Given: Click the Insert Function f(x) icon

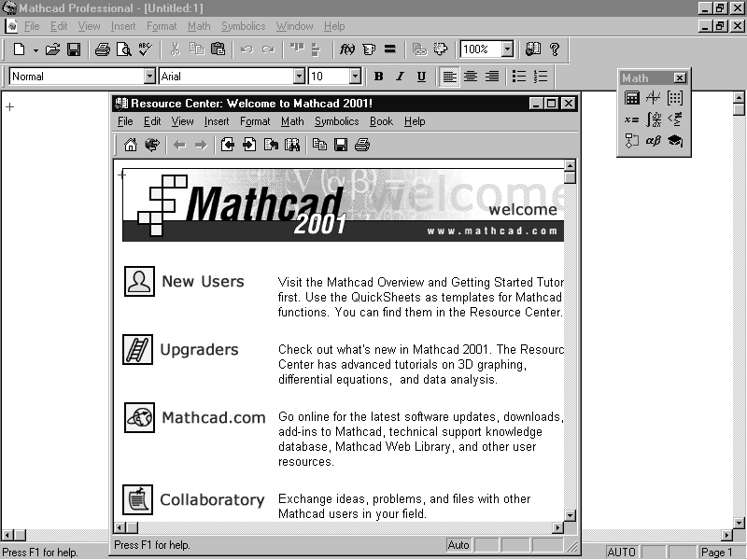Looking at the screenshot, I should [x=346, y=49].
